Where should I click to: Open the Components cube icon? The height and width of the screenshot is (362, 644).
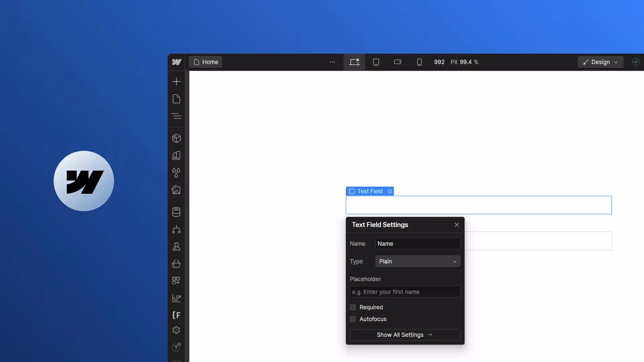(176, 138)
